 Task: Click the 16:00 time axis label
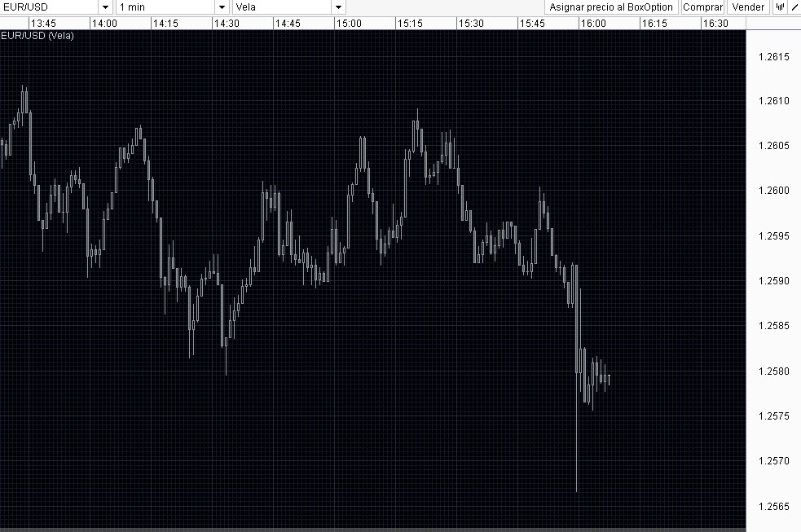click(593, 24)
